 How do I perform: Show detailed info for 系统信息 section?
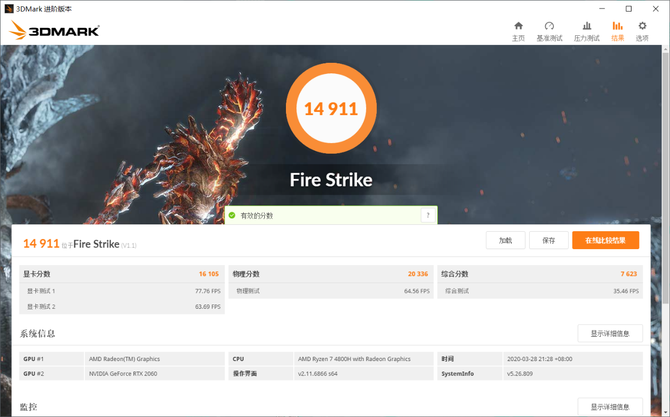(610, 333)
